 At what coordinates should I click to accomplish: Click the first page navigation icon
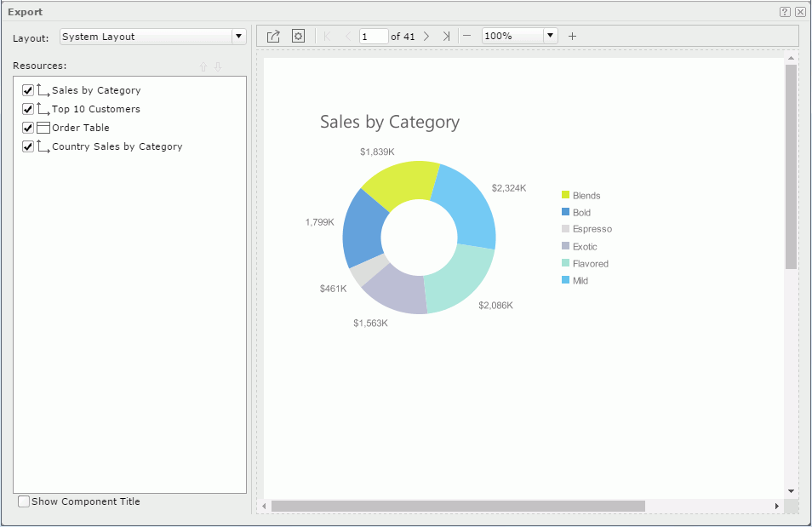pos(327,36)
